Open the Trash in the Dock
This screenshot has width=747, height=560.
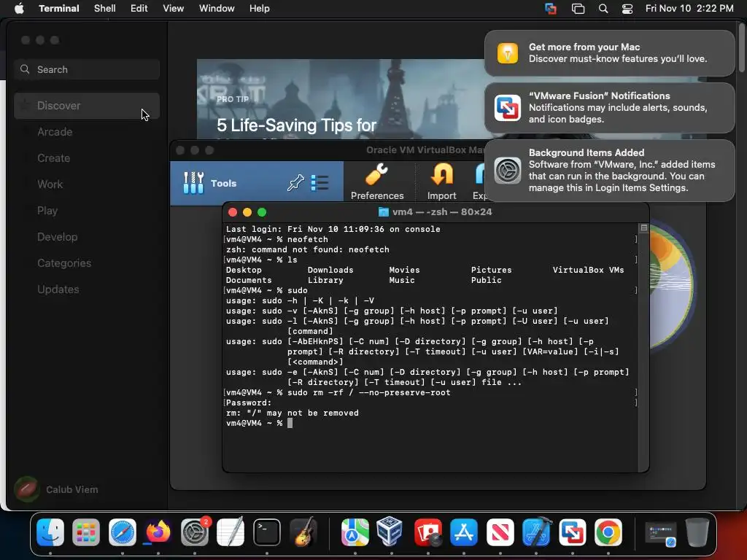(x=697, y=532)
